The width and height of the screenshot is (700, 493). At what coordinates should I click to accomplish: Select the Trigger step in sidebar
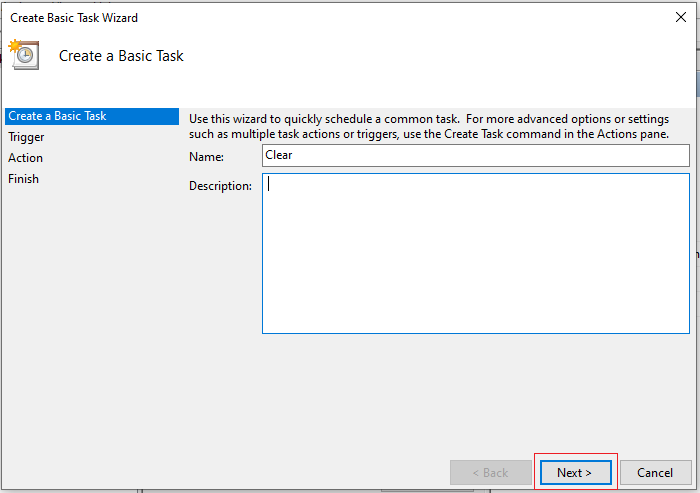tap(26, 137)
